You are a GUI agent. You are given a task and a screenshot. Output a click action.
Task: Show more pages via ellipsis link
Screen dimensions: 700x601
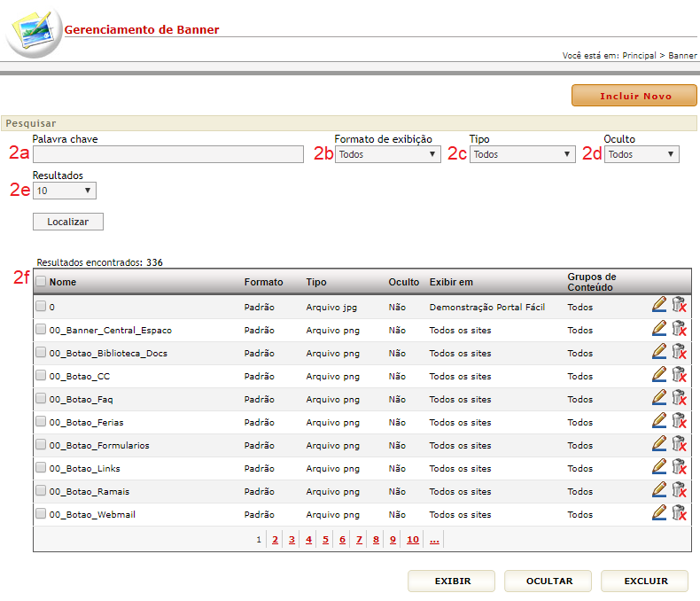pos(434,539)
